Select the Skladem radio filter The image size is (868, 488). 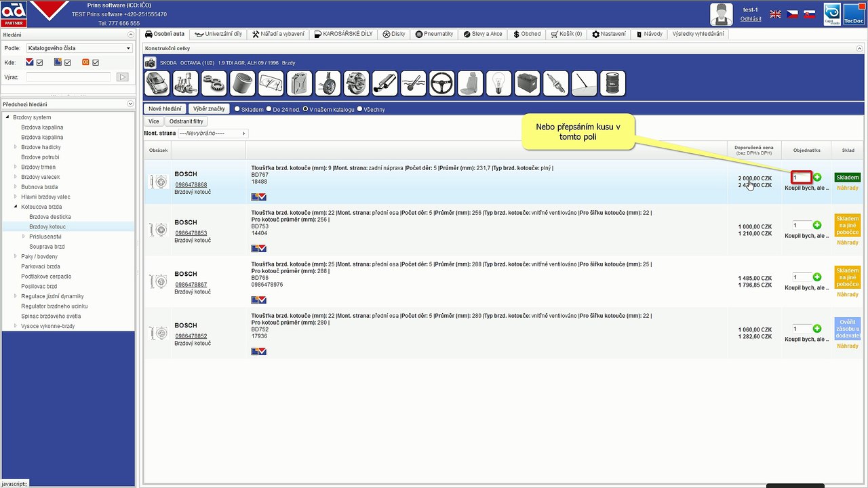point(237,108)
